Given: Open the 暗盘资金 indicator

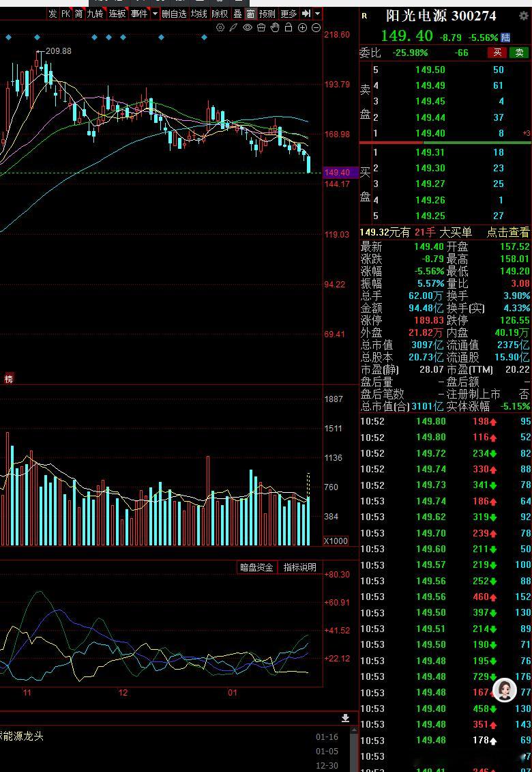Looking at the screenshot, I should pyautogui.click(x=257, y=567).
